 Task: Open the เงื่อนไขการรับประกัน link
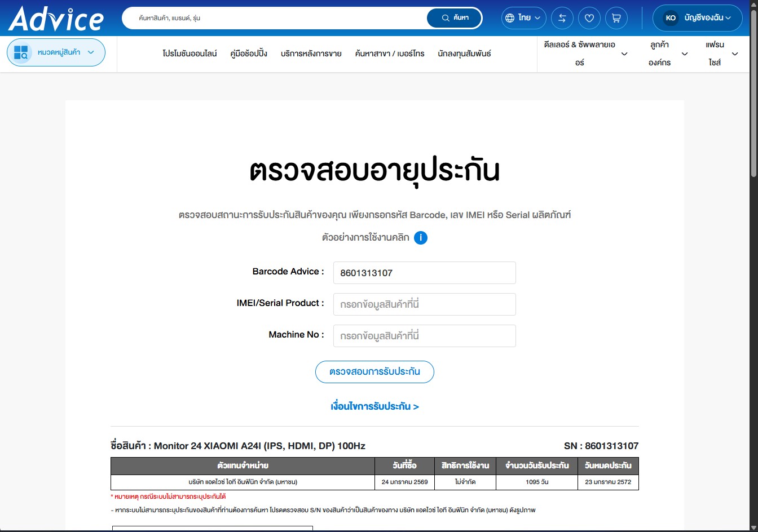pos(374,406)
